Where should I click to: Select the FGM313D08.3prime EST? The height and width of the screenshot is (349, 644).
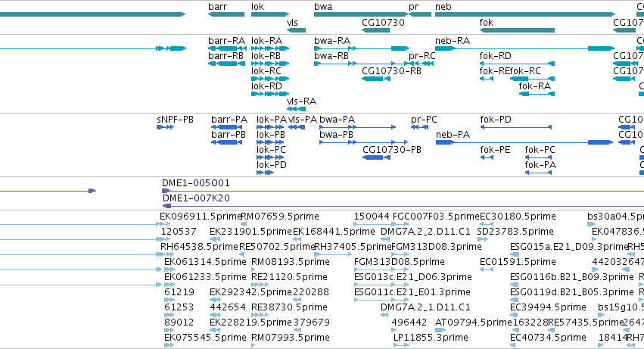400,255
